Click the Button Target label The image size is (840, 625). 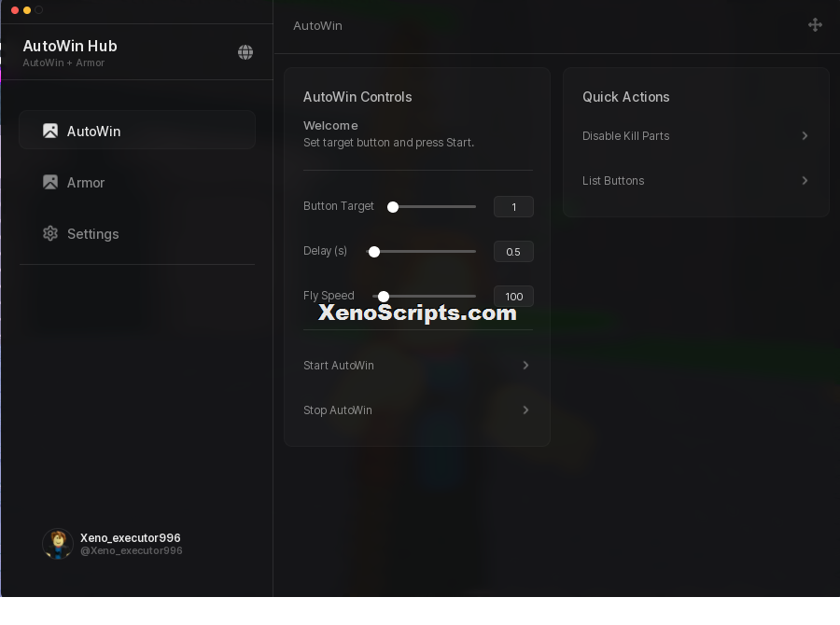click(339, 206)
